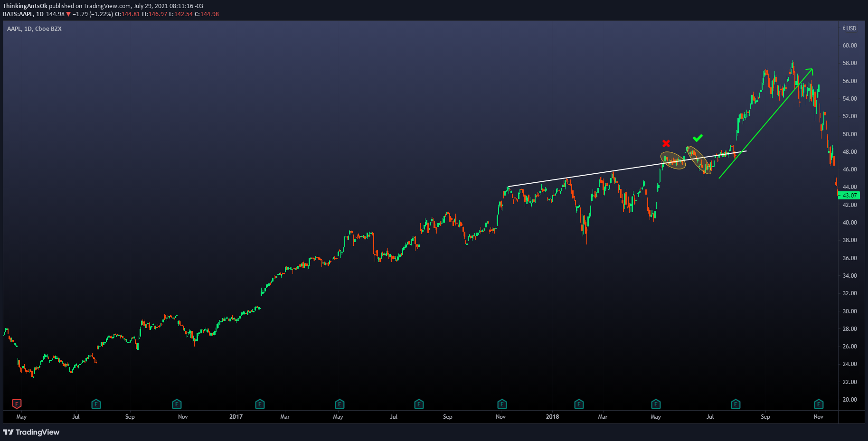Click the 54.00 price axis label

click(849, 99)
